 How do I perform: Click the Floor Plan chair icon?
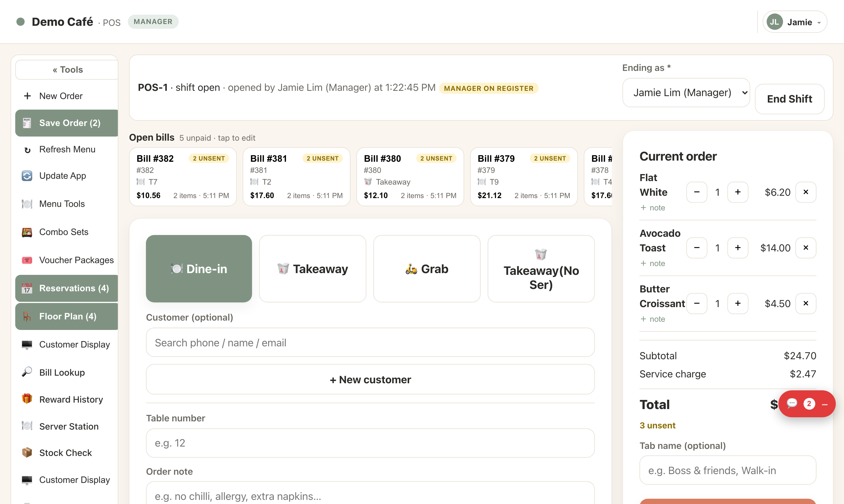[27, 316]
